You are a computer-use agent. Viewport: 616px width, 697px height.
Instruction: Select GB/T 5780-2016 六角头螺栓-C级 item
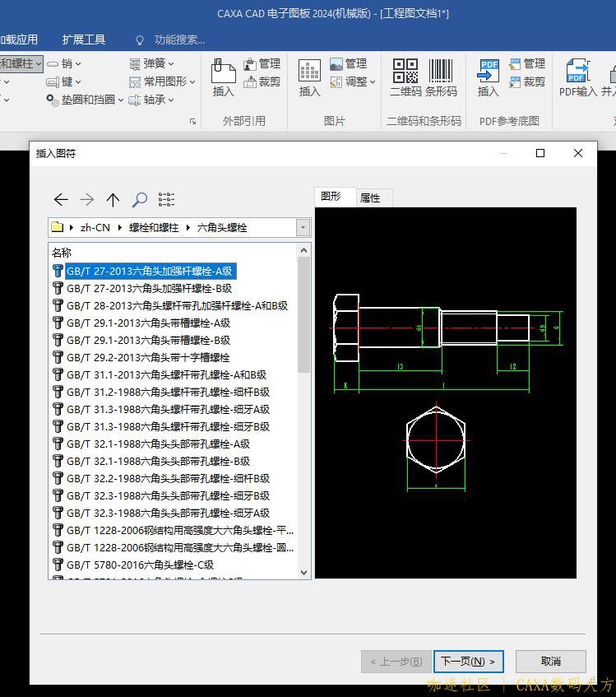tap(140, 565)
